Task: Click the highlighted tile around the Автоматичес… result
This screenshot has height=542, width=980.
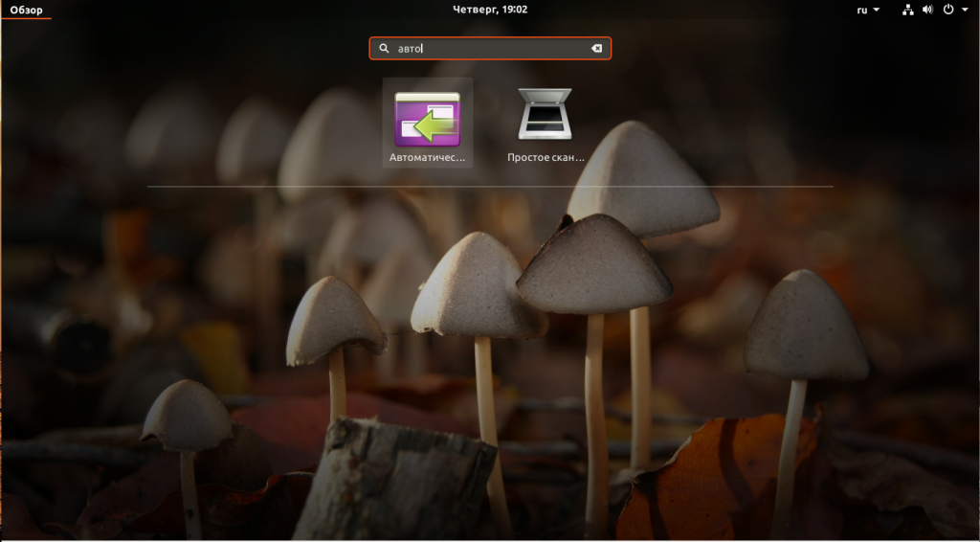Action: [x=428, y=123]
